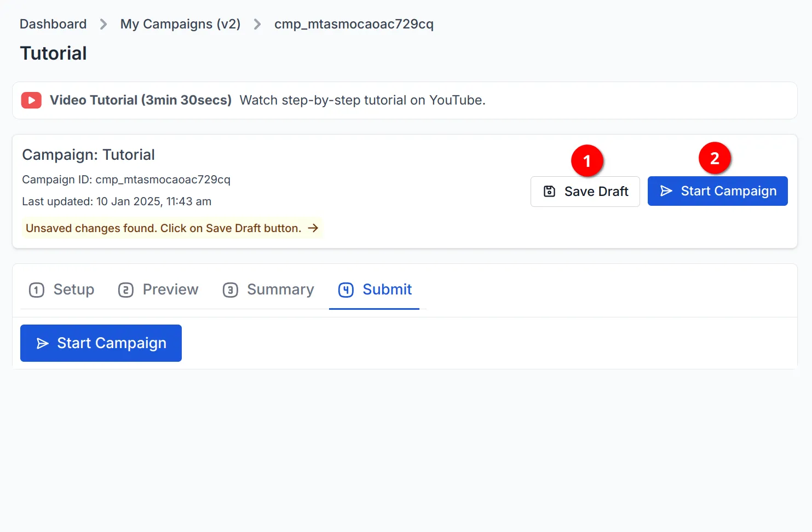
Task: Click the save disk icon on Save Draft
Action: coord(549,191)
